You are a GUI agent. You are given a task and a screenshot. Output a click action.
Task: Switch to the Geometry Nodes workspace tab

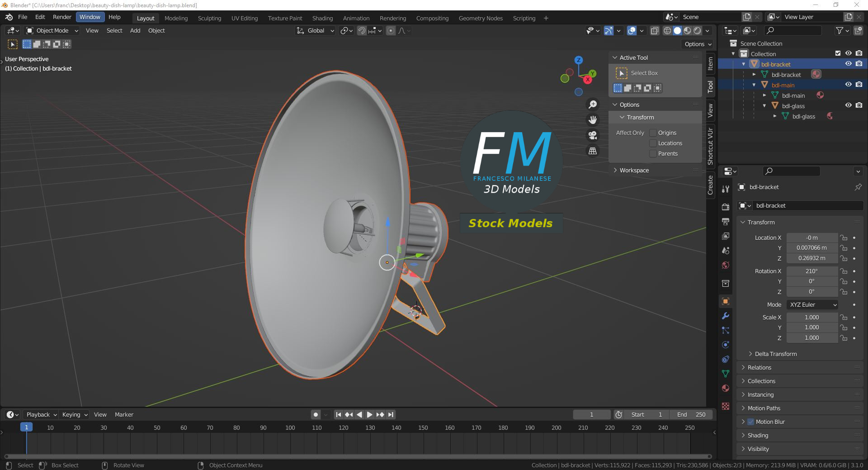[x=481, y=19]
